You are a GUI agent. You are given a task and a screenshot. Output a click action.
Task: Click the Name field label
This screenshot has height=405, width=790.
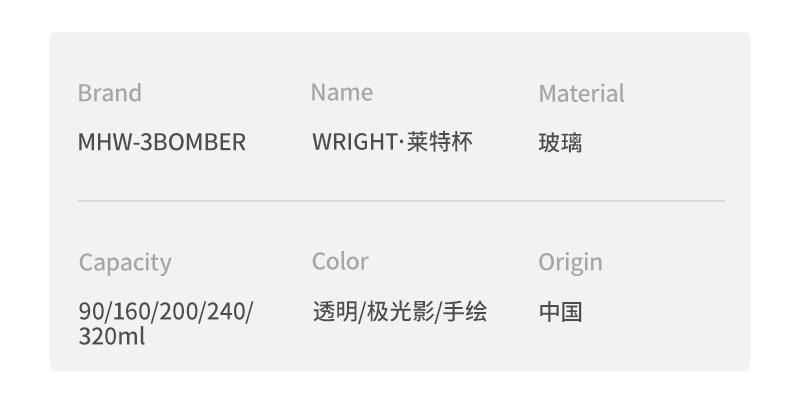point(341,92)
